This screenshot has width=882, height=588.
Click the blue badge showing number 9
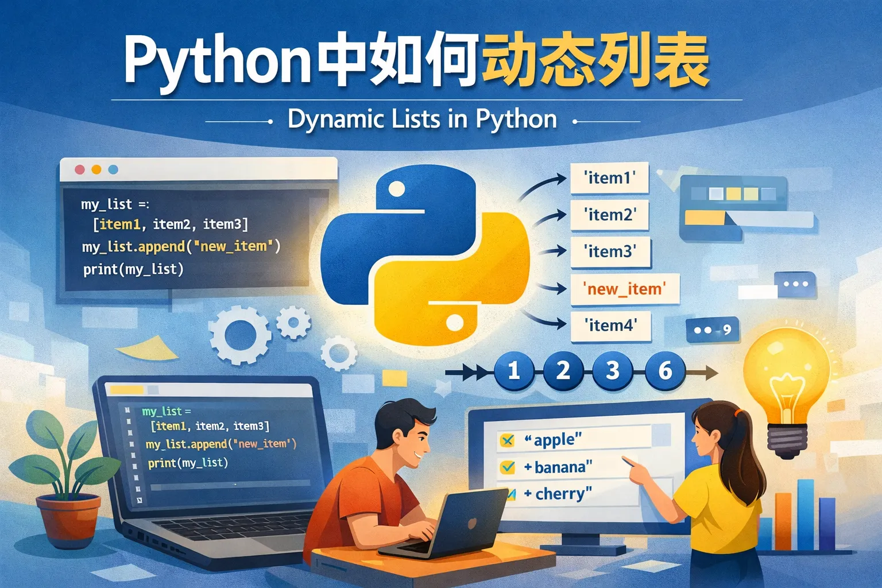click(712, 330)
